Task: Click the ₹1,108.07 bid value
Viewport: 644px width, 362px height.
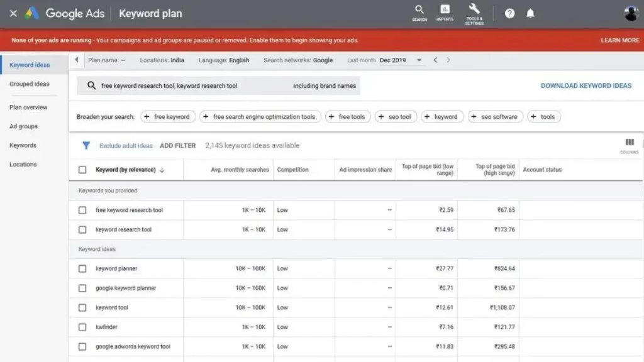Action: pyautogui.click(x=502, y=307)
